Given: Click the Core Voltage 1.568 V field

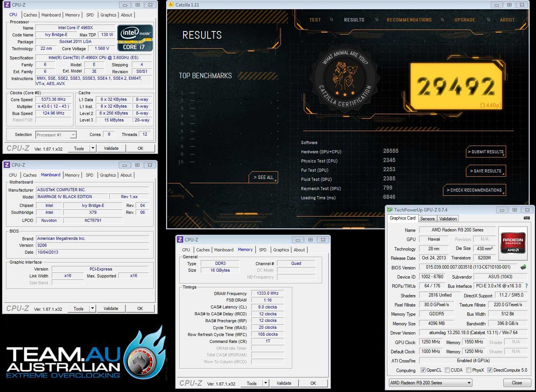Looking at the screenshot, I should click(x=102, y=48).
